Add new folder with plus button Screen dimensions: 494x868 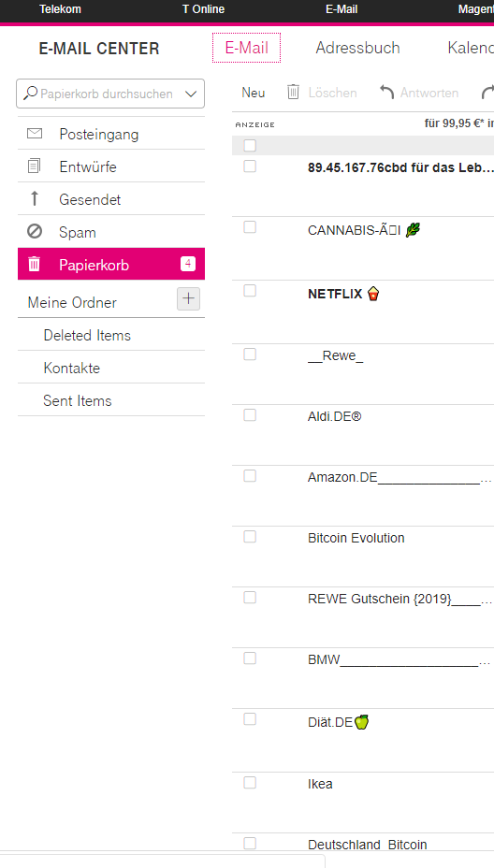[x=188, y=299]
